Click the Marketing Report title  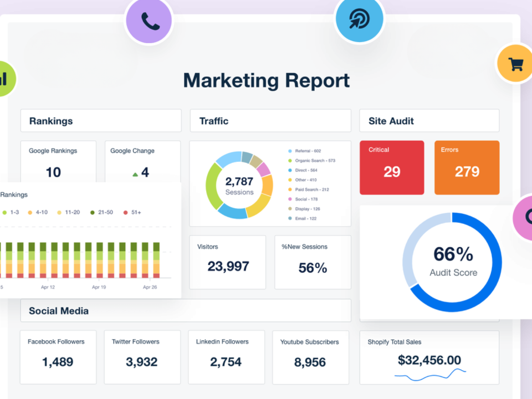click(x=267, y=80)
